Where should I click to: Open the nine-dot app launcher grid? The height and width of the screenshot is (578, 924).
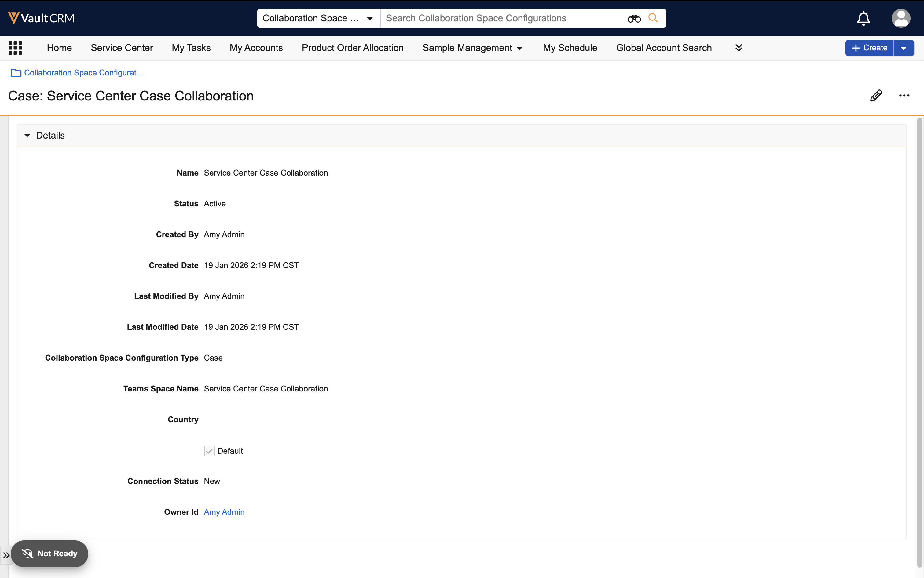tap(15, 48)
